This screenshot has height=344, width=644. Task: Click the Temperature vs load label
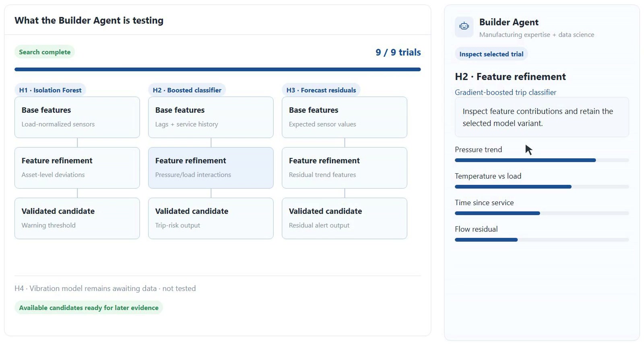click(x=488, y=176)
